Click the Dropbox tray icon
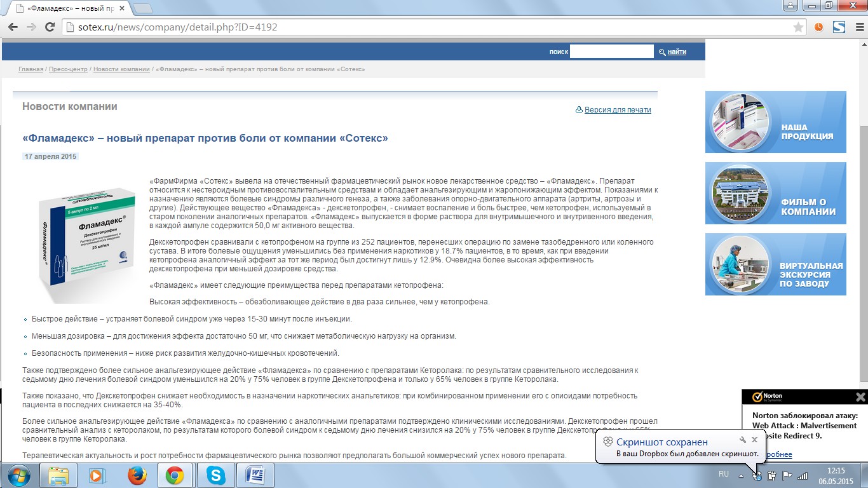 757,475
